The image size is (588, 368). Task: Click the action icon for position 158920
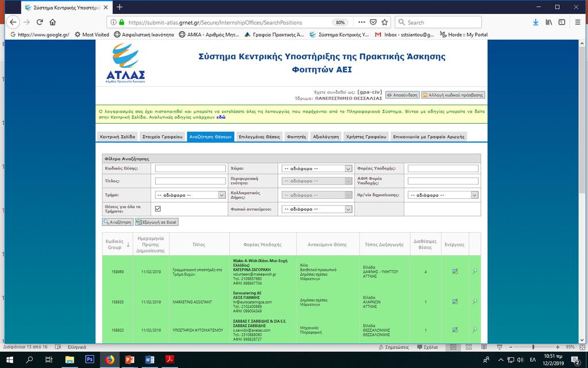pos(455,329)
